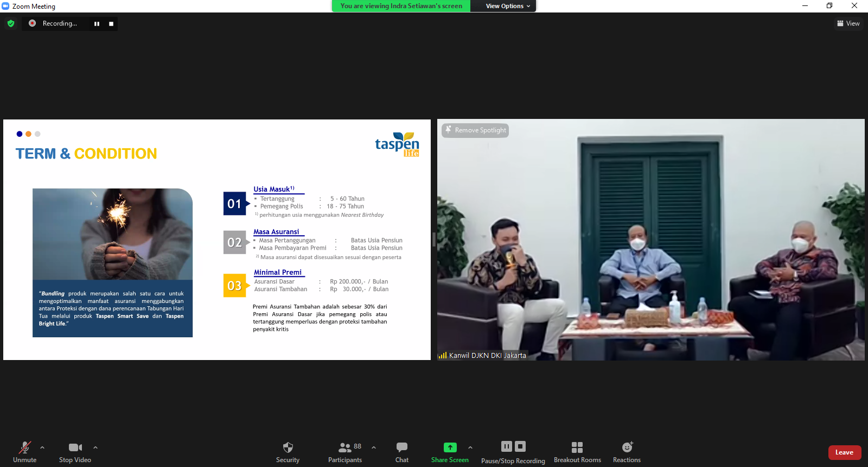Pause recording from the bottom toolbar

[506, 446]
